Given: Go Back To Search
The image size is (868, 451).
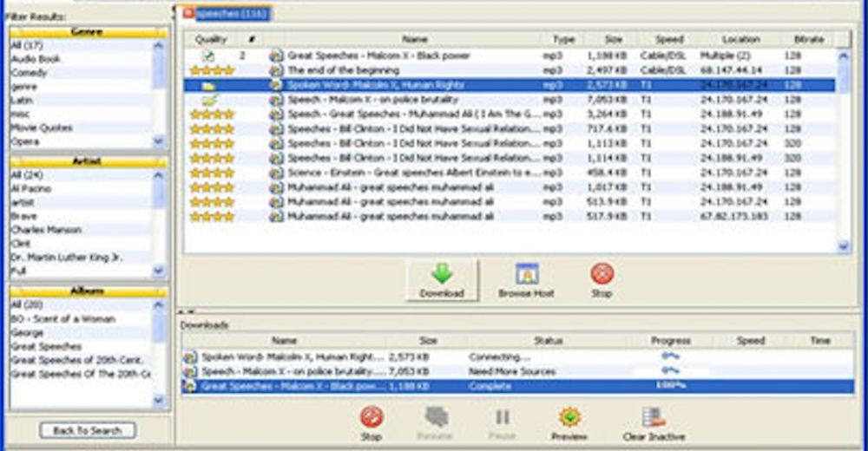Looking at the screenshot, I should point(88,430).
